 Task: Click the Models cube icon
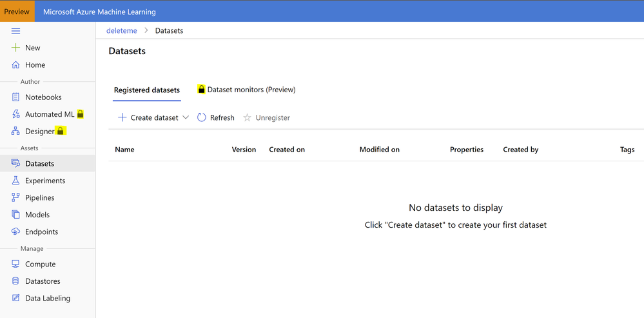[16, 215]
